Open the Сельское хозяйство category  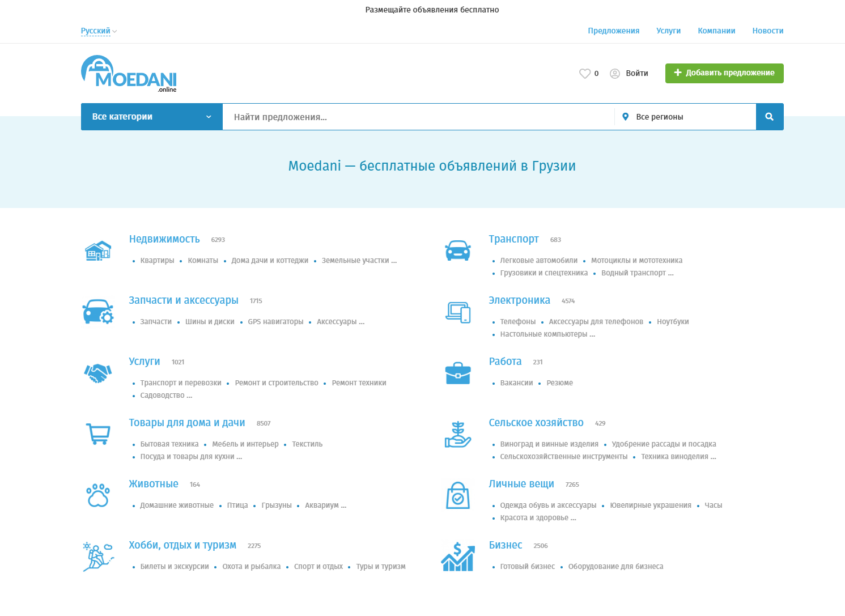point(536,423)
